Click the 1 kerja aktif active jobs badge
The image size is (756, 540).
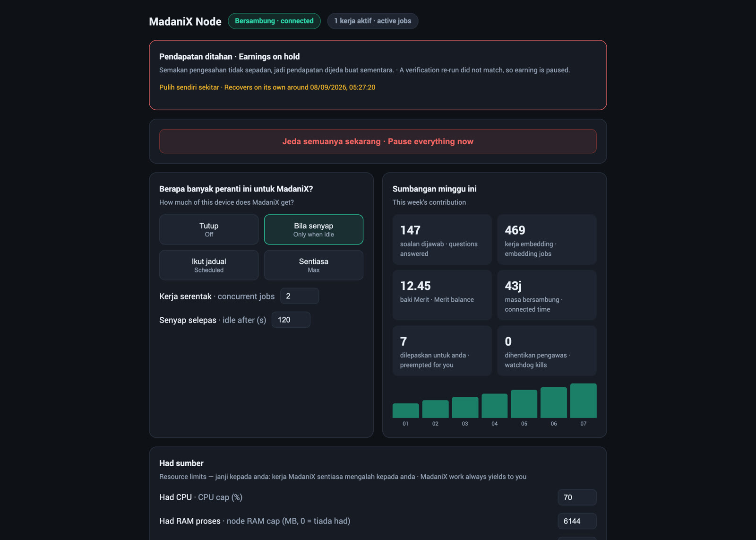[x=373, y=21]
